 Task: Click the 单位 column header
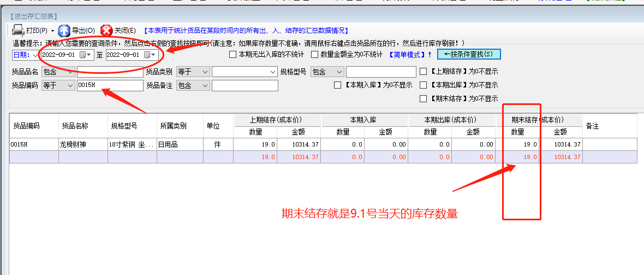(x=218, y=126)
